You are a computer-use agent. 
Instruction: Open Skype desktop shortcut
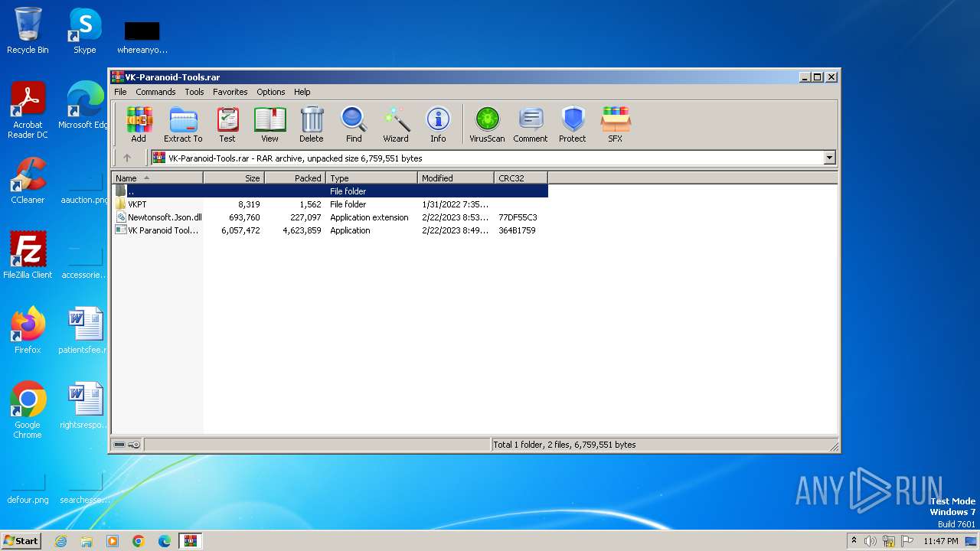85,31
